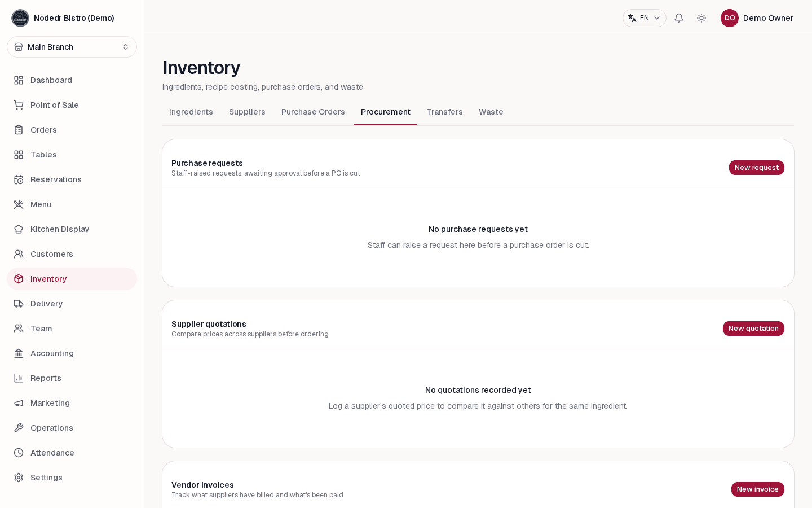
Task: Open the Demo Owner account menu
Action: (757, 18)
